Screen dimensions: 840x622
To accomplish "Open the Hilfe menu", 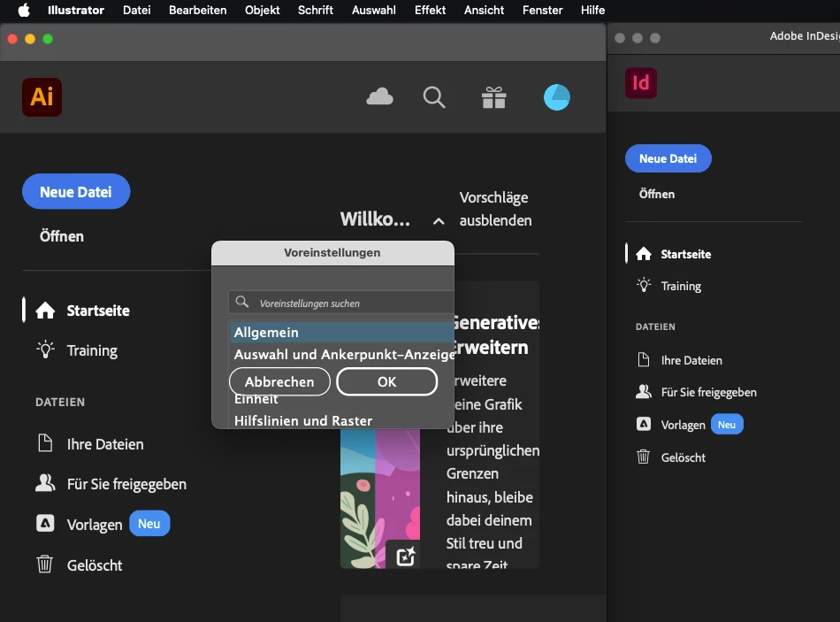I will pyautogui.click(x=593, y=11).
